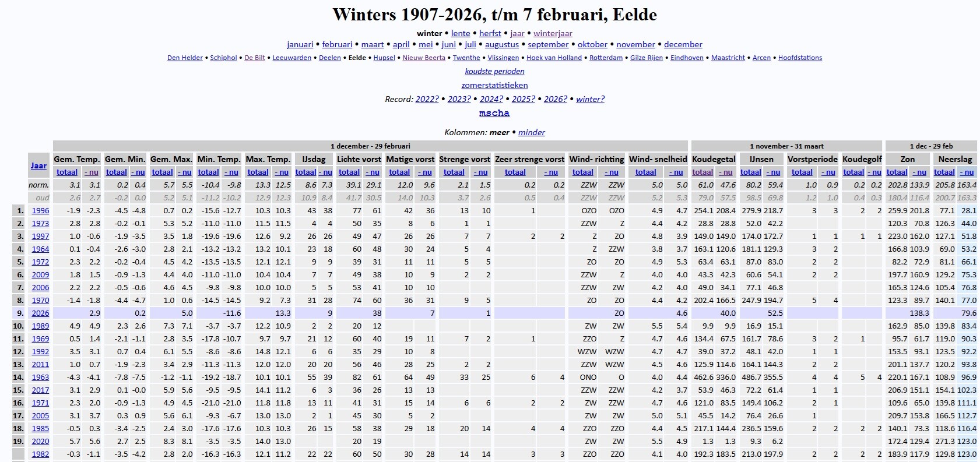The image size is (980, 462).
Task: Sort by '- nu' under Neerslag
Action: click(968, 172)
